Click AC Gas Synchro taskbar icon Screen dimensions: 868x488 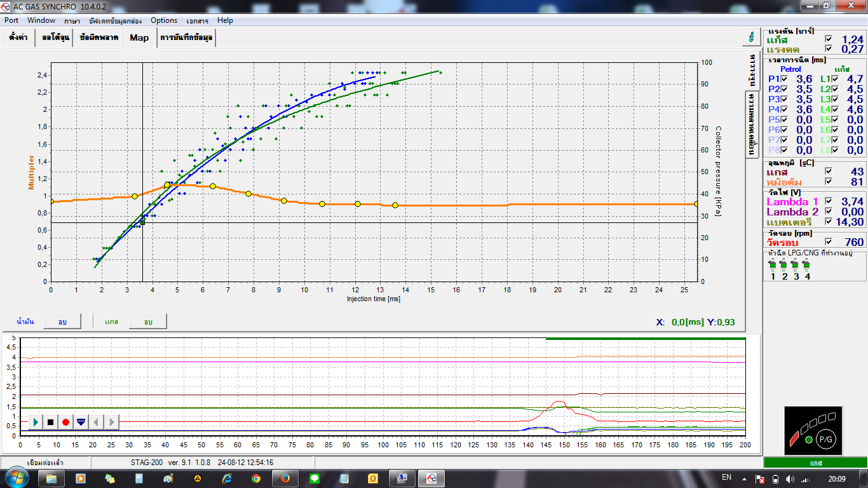[431, 478]
